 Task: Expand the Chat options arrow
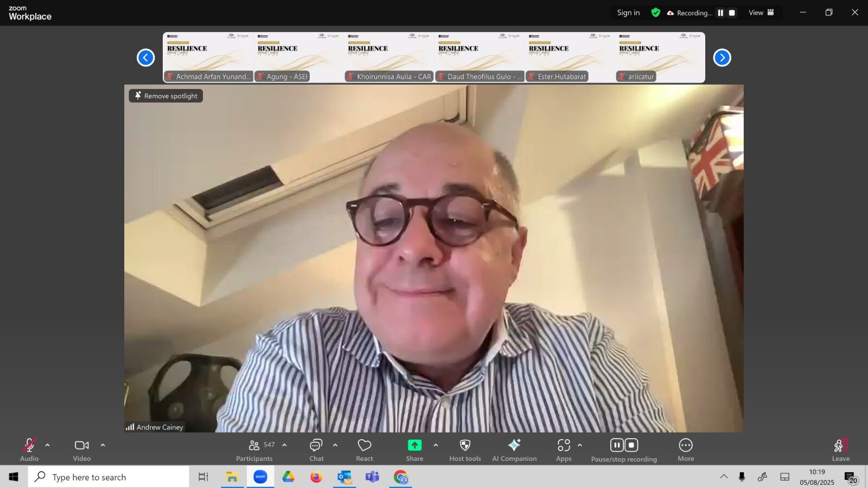[335, 445]
